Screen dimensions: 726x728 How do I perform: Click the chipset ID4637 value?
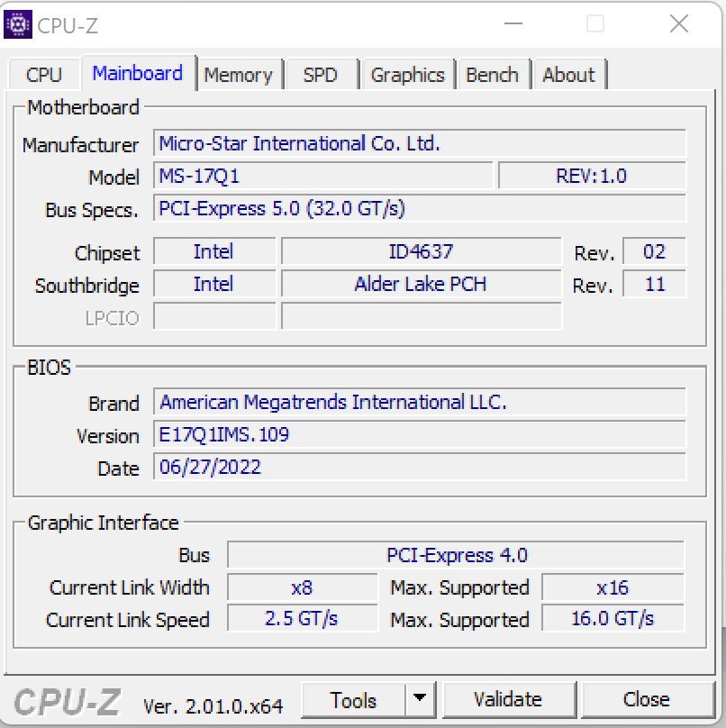(x=421, y=251)
